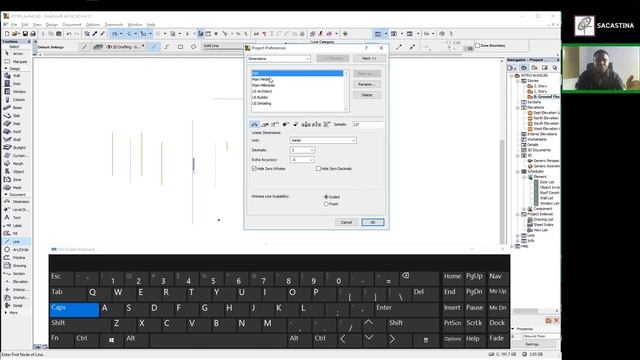The image size is (640, 360).
Task: Select the Roof tool
Action: tap(16, 131)
